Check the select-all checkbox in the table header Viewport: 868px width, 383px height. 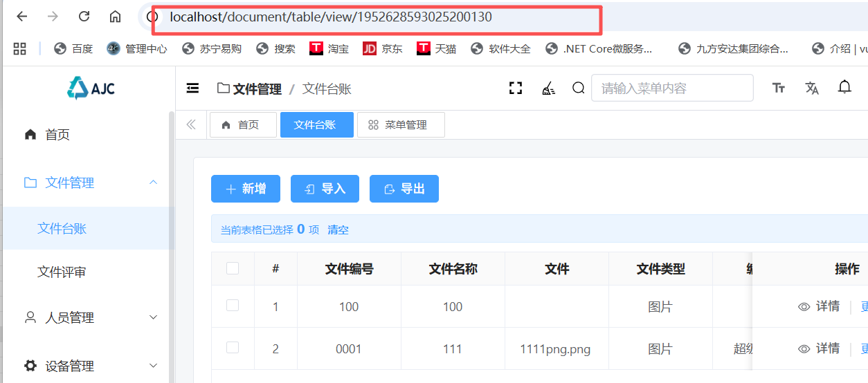233,268
